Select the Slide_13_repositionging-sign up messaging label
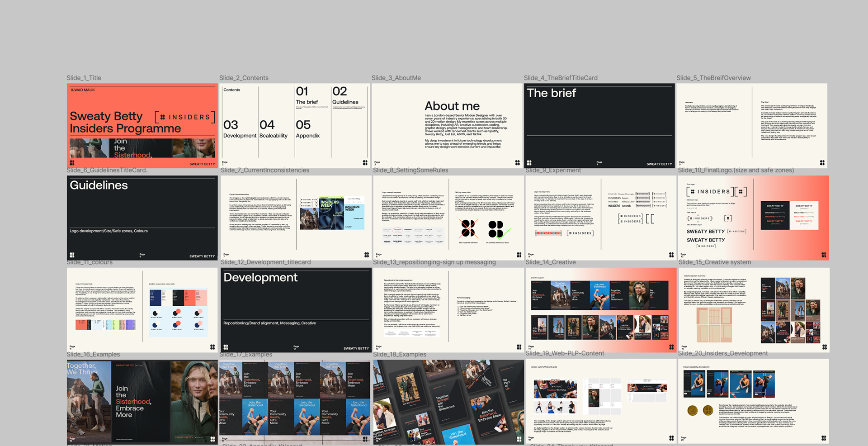Viewport: 868px width, 446px height. [x=434, y=262]
